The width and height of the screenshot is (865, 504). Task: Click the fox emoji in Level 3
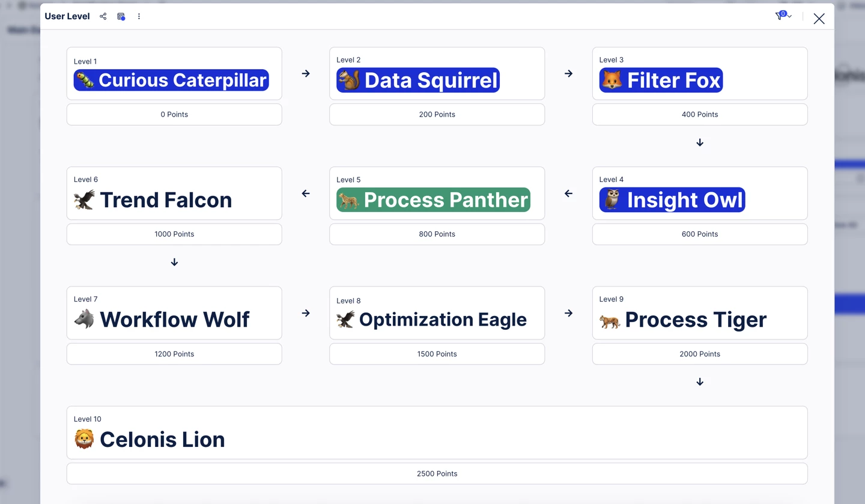(x=612, y=80)
